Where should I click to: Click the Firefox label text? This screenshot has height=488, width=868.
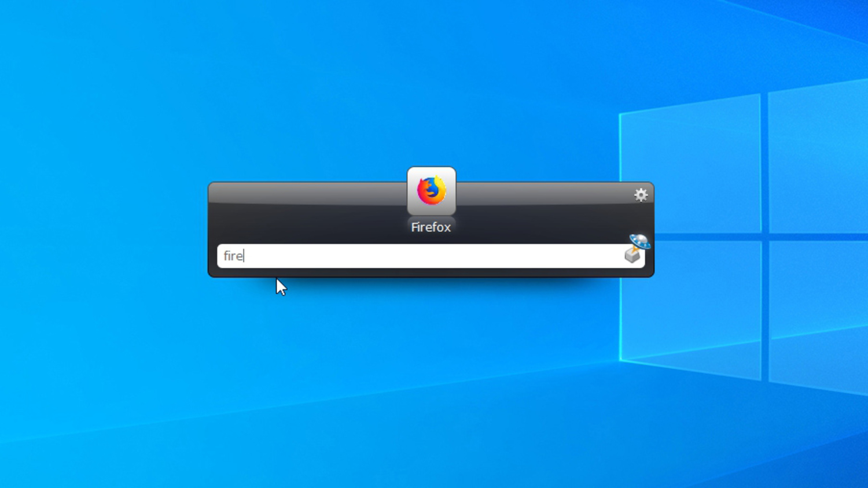[x=431, y=227]
